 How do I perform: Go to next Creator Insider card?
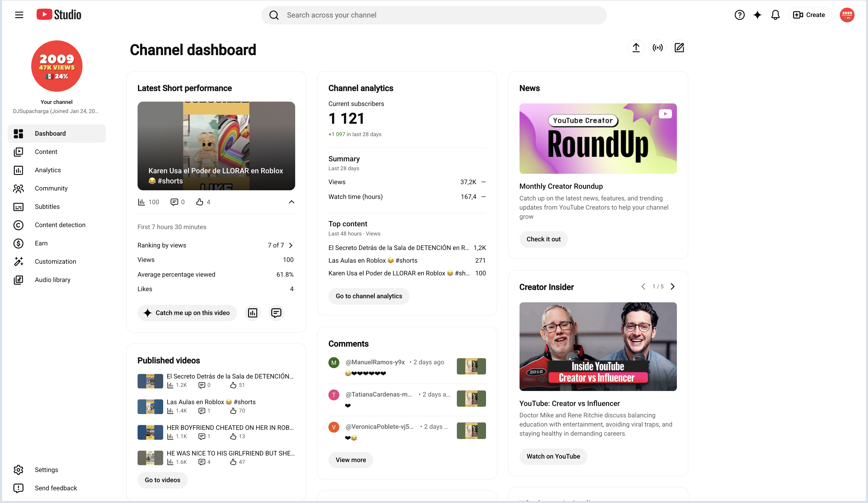673,287
